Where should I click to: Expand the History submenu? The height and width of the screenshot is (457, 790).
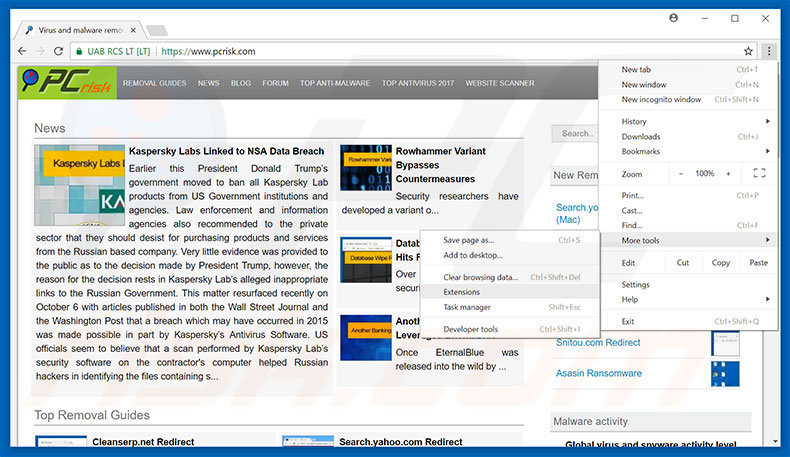688,121
